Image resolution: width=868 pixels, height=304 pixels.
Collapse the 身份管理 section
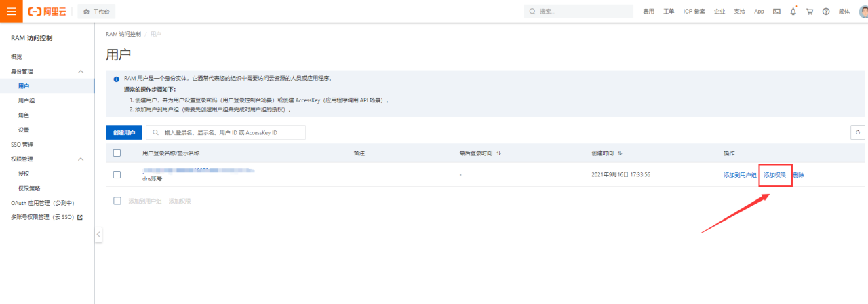(x=81, y=71)
